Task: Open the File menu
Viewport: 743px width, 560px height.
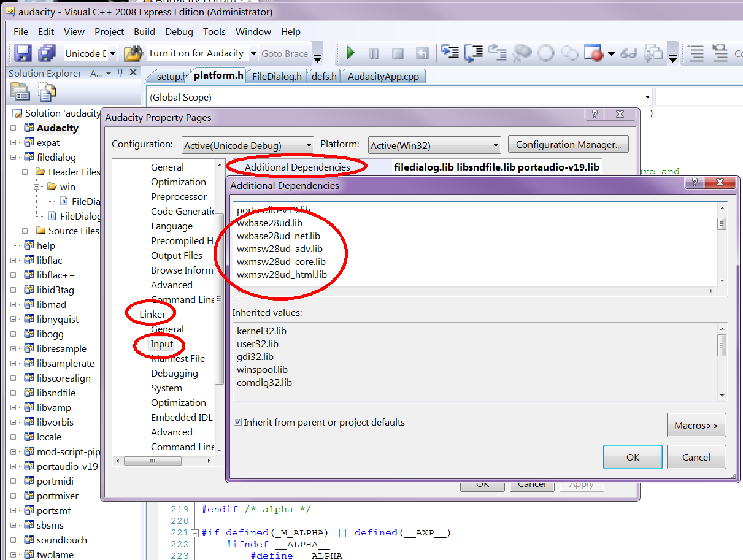Action: coord(21,32)
